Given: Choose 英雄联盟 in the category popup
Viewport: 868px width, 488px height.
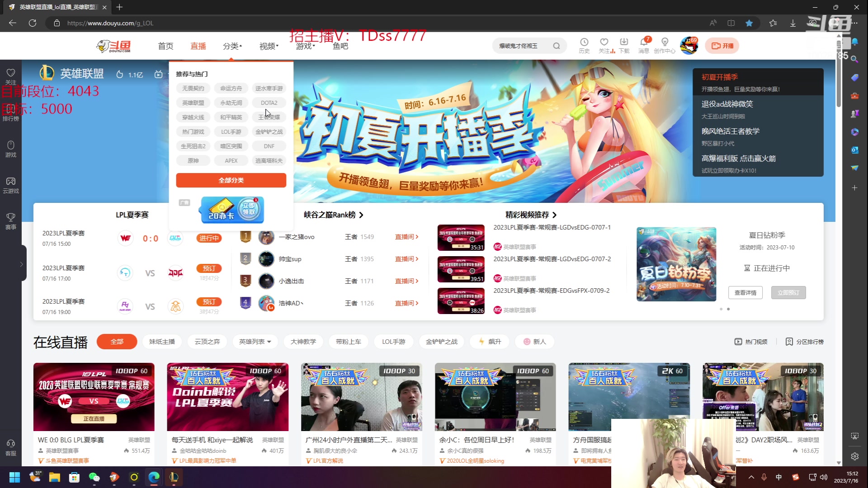Looking at the screenshot, I should (x=193, y=103).
